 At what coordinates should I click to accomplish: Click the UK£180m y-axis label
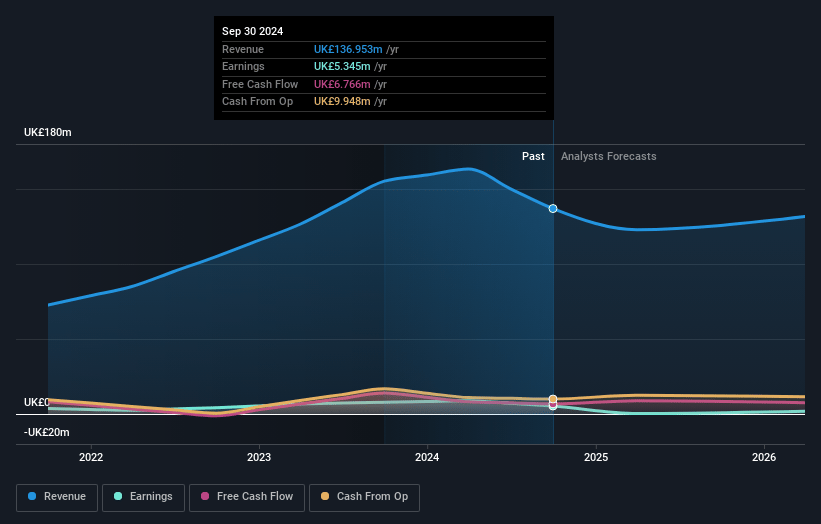(48, 132)
